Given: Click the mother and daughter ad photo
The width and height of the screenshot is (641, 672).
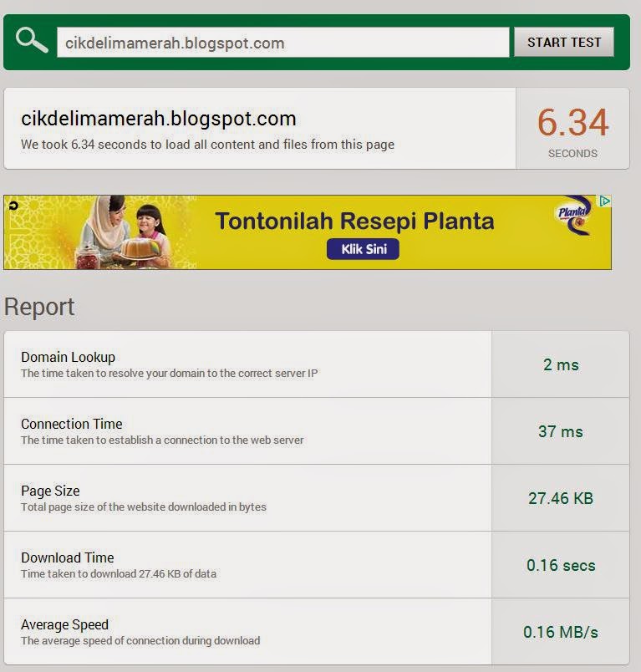Looking at the screenshot, I should coord(122,232).
